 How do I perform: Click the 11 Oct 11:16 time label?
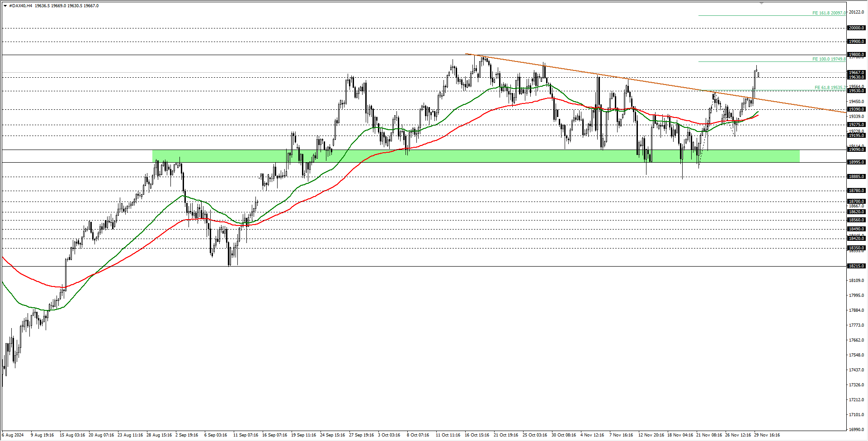coord(448,435)
